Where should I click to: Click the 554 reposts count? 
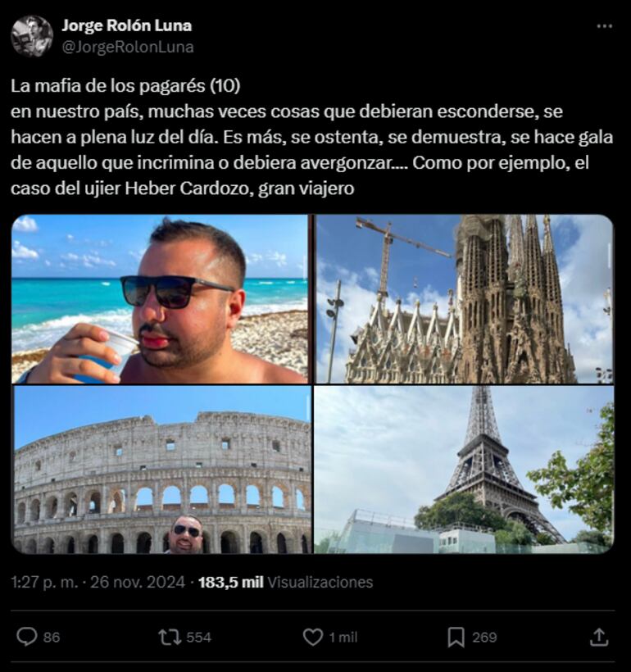[x=198, y=638]
